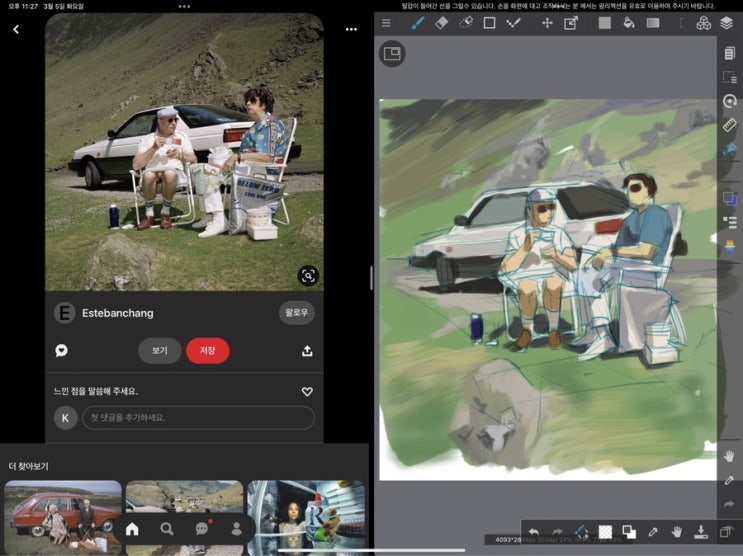Like the pin with the heart outline
The image size is (743, 556).
point(307,392)
